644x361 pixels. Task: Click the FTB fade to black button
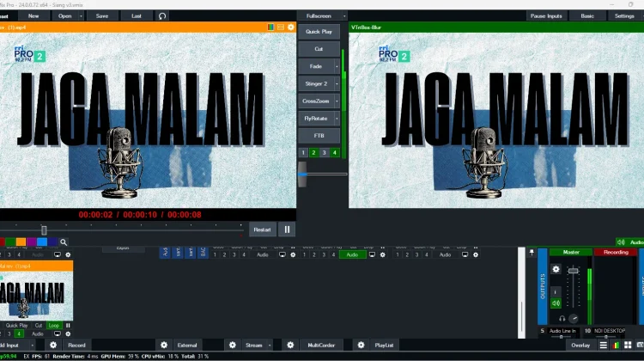[x=319, y=136]
